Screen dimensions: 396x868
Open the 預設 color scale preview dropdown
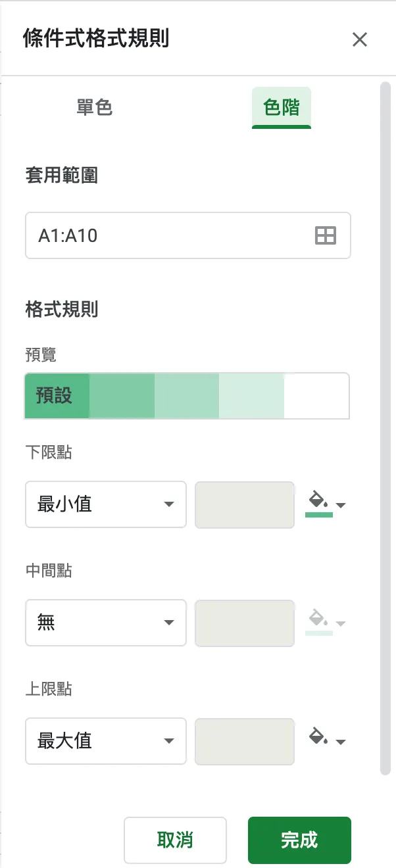[x=187, y=396]
